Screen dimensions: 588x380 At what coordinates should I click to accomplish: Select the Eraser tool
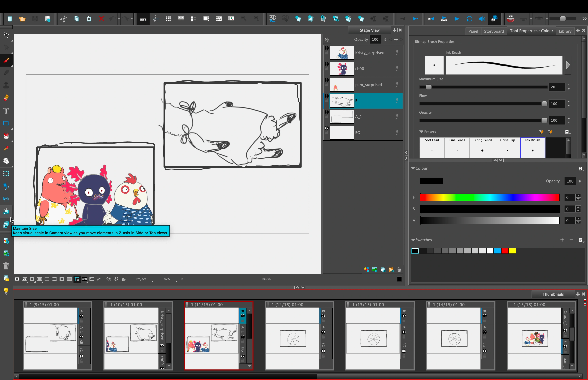(6, 98)
